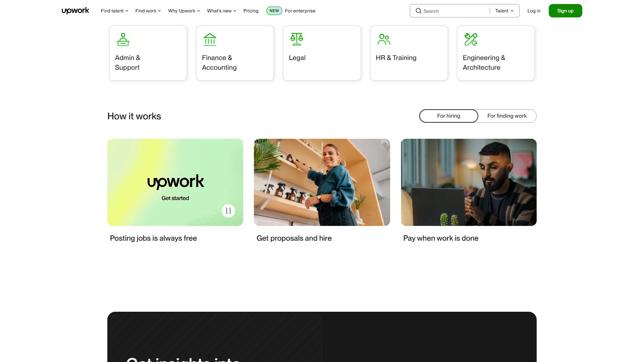The height and width of the screenshot is (362, 644).
Task: Open the Get proposals and hire video
Action: pos(322,182)
